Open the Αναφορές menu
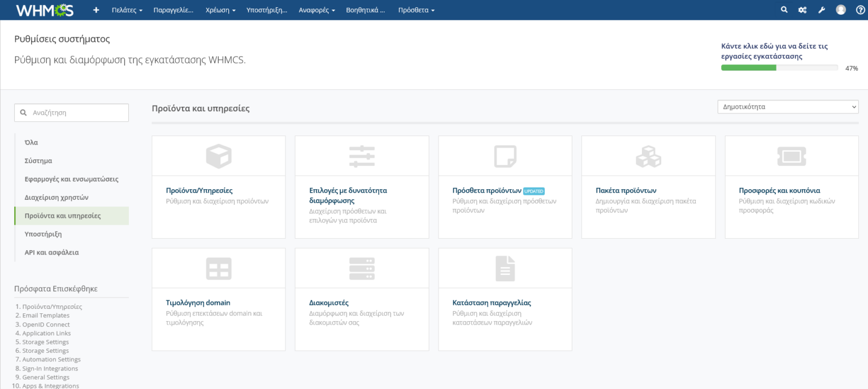868x389 pixels. click(317, 10)
